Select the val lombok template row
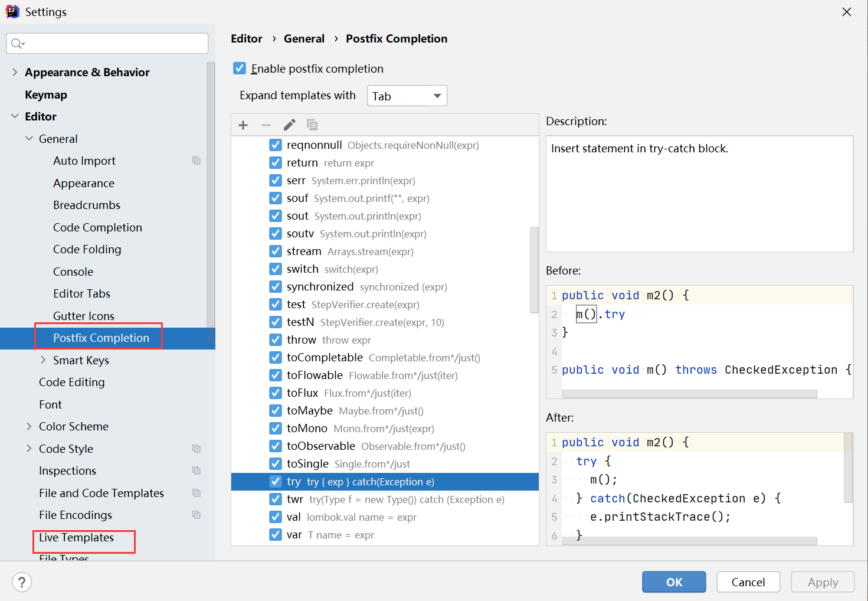 click(x=385, y=517)
